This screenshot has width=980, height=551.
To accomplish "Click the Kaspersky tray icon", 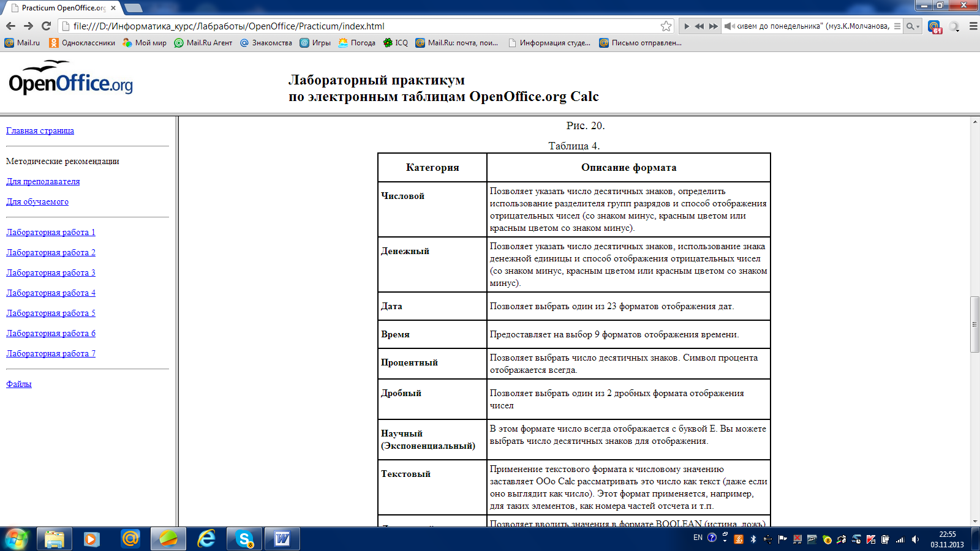I will tap(871, 539).
